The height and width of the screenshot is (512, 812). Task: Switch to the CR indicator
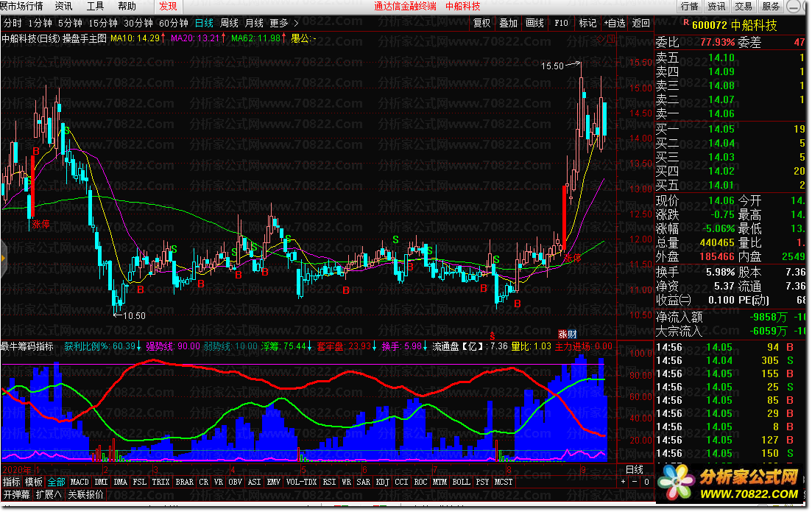coord(203,483)
